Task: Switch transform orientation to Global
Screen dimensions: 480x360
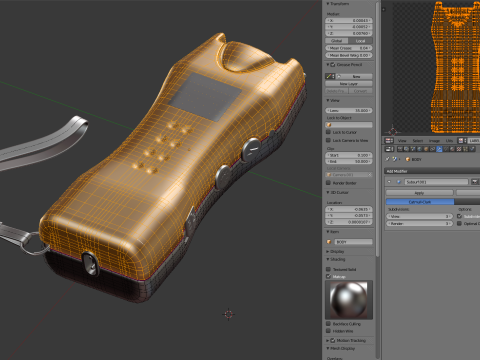Action: pos(337,41)
